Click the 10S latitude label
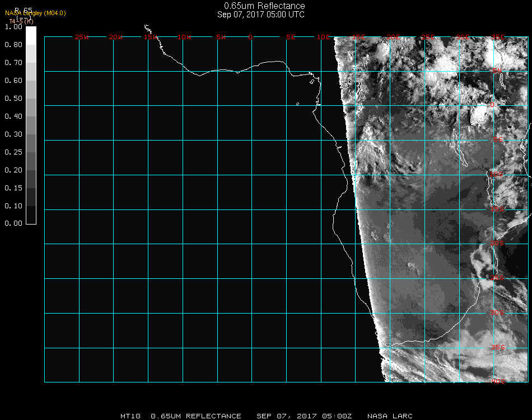 tap(496, 174)
